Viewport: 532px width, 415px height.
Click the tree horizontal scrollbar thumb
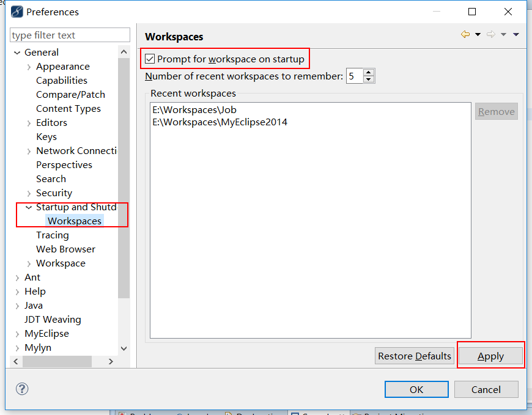click(57, 361)
